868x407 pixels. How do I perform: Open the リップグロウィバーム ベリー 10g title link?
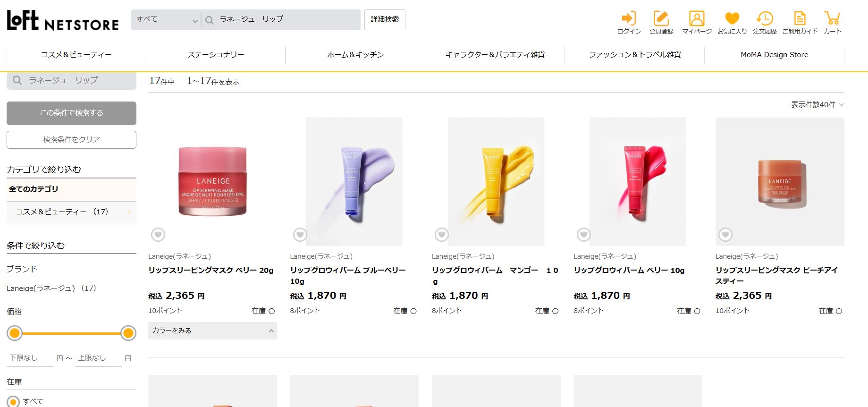pos(629,271)
